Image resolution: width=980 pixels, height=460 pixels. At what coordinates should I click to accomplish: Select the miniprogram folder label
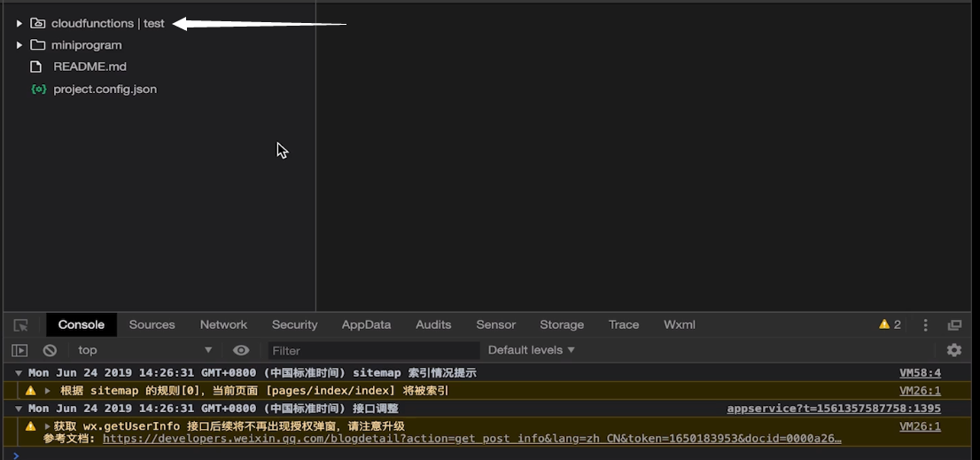[86, 45]
